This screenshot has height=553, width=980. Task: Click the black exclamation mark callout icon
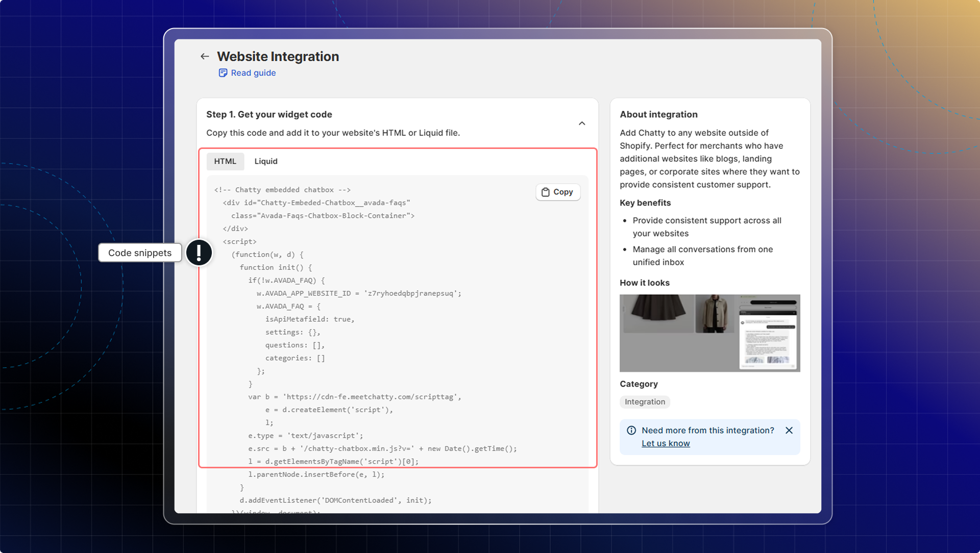[x=199, y=253]
